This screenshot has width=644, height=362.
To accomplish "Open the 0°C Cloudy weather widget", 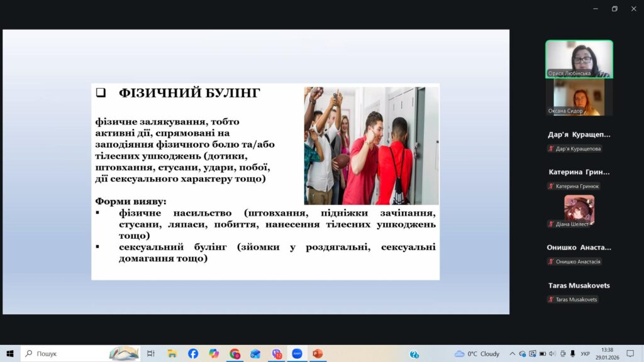I will click(477, 354).
